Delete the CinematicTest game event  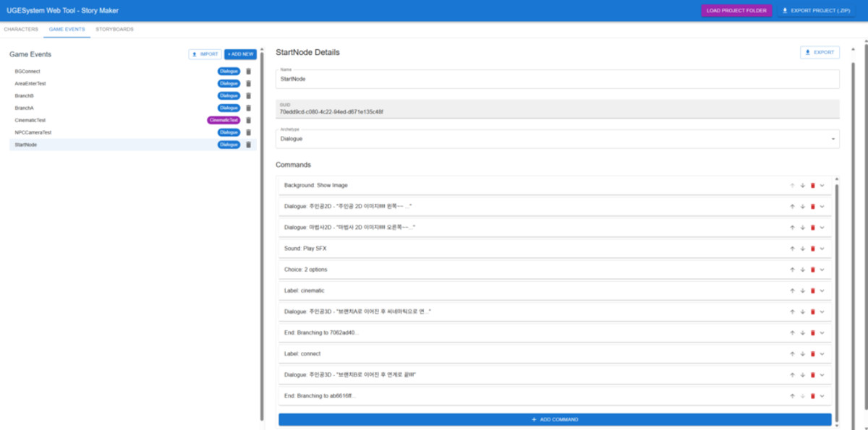[x=248, y=120]
